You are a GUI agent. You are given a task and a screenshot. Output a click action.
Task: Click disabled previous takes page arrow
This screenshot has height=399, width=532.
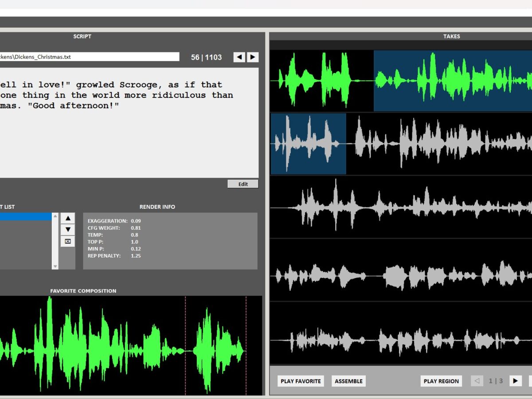click(477, 381)
